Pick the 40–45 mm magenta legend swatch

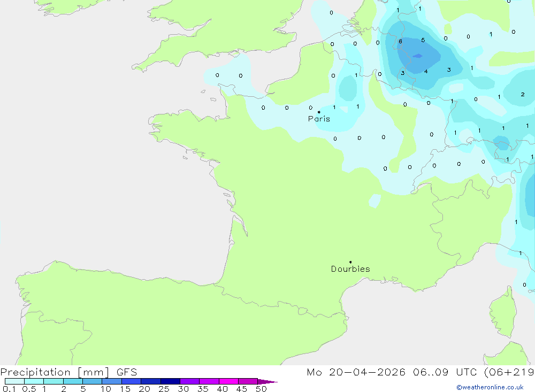(228, 381)
